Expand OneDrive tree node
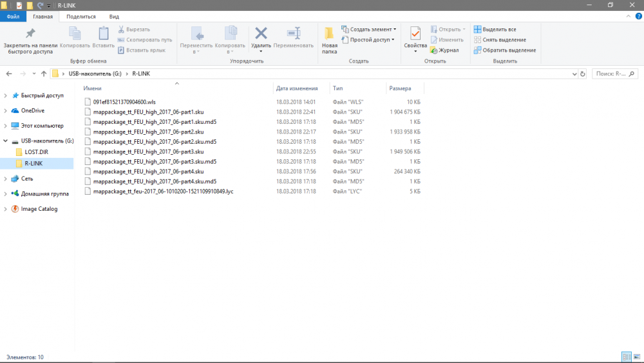The image size is (644, 363). pos(5,111)
